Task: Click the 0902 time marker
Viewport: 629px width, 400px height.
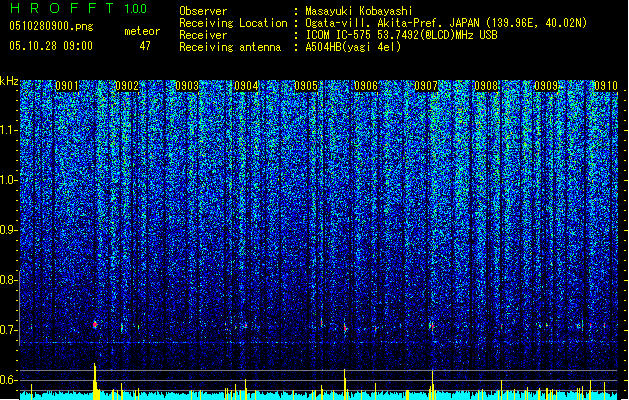Action: (x=127, y=86)
